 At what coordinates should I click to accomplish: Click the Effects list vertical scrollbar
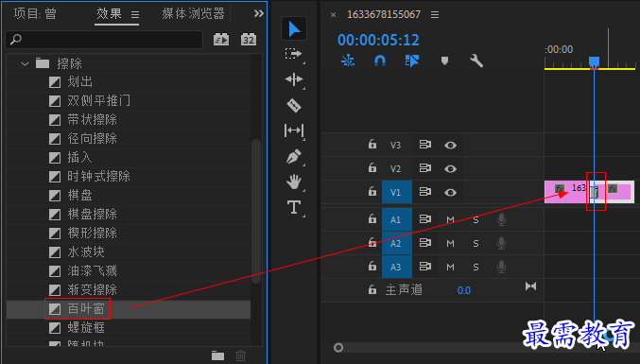(x=256, y=211)
